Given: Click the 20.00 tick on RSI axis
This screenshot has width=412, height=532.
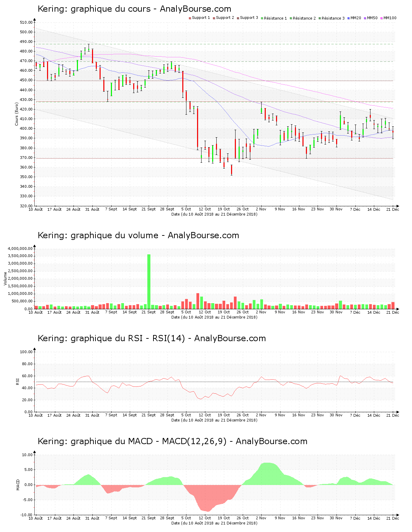Looking at the screenshot, I should click(x=27, y=400).
